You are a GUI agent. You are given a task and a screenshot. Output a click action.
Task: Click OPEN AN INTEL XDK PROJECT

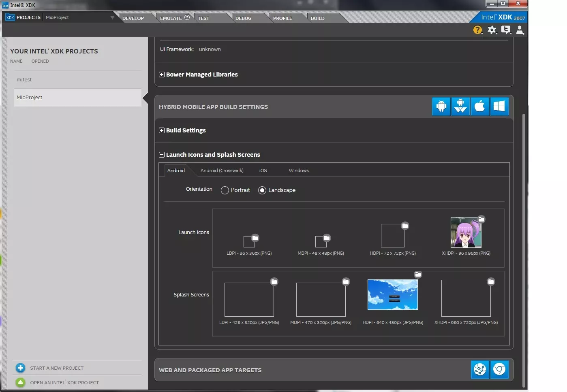(x=64, y=383)
